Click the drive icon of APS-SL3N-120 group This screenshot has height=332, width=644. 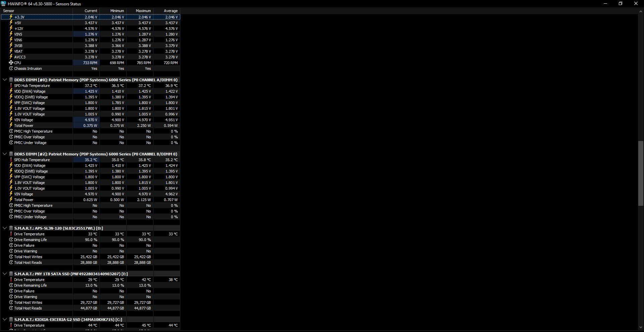point(11,228)
